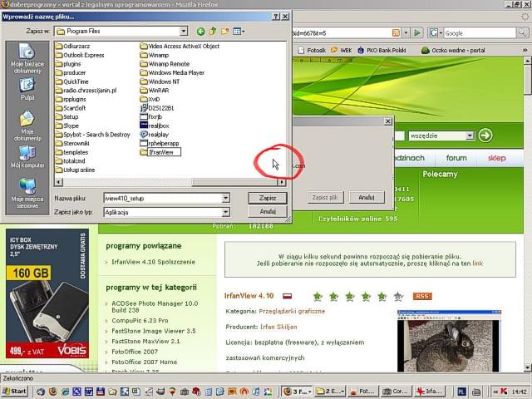The width and height of the screenshot is (532, 399).
Task: Open the Google search engine selector
Action: coord(436,33)
